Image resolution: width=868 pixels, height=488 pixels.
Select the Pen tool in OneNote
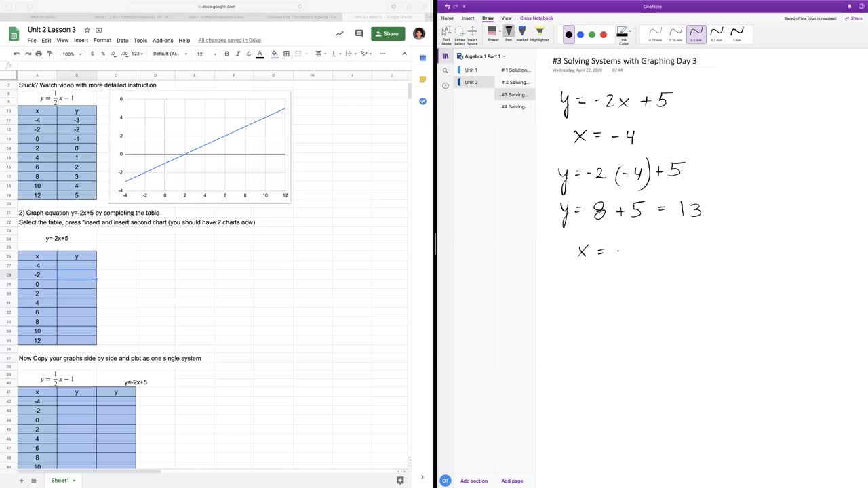coord(509,34)
